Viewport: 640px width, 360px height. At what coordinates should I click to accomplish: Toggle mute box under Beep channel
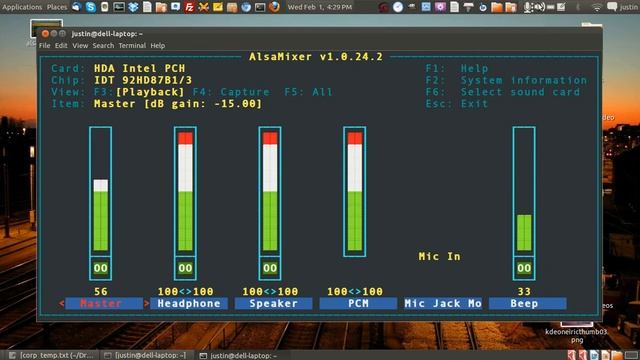tap(524, 268)
